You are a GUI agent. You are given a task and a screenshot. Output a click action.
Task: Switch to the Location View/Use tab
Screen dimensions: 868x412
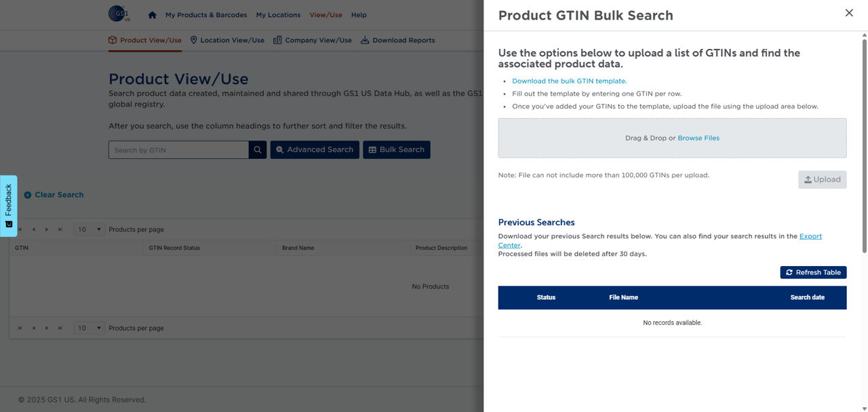[x=227, y=40]
